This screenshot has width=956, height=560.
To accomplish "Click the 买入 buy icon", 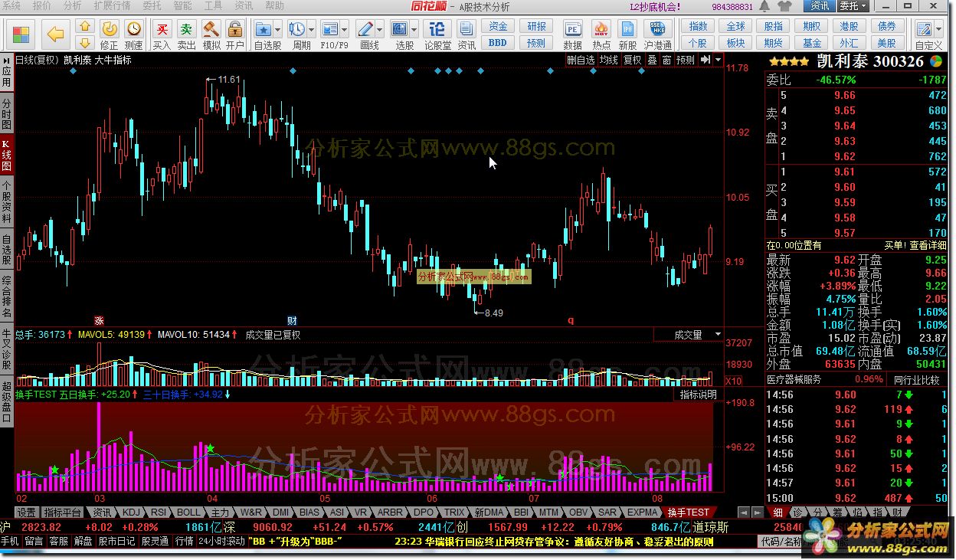I will coord(162,29).
